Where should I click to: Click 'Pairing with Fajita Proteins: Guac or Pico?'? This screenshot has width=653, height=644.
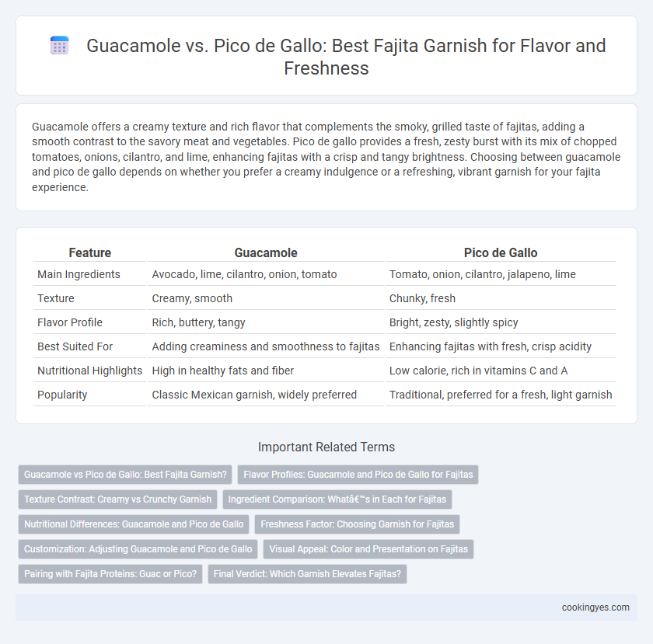110,574
